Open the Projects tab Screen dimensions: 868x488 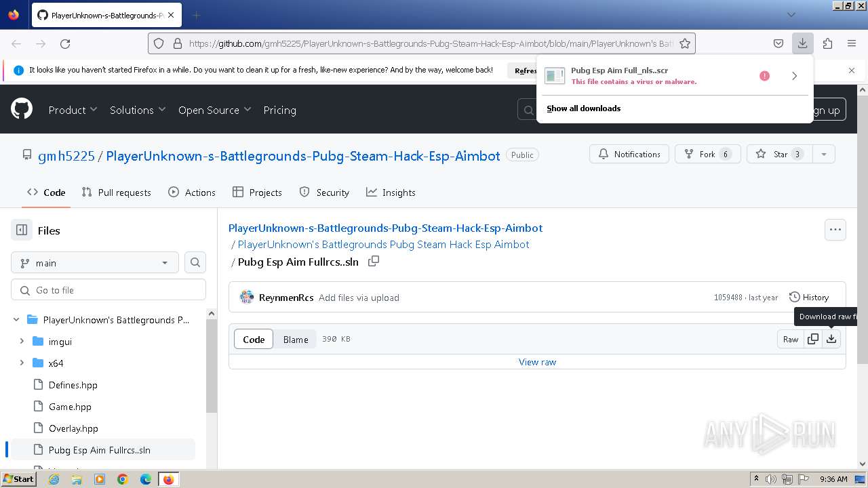pyautogui.click(x=257, y=192)
